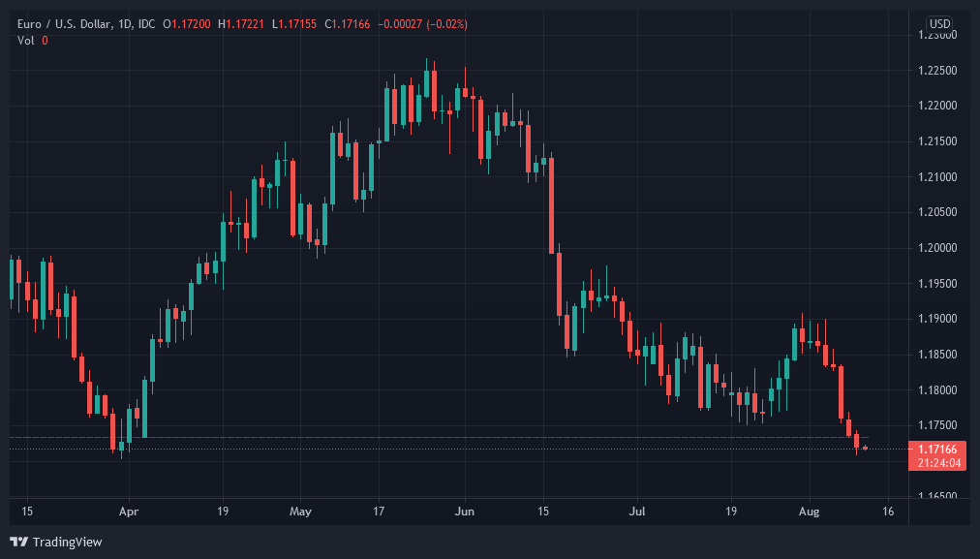Viewport: 980px width, 559px height.
Task: Select the red current price label 1.17166
Action: pos(938,449)
